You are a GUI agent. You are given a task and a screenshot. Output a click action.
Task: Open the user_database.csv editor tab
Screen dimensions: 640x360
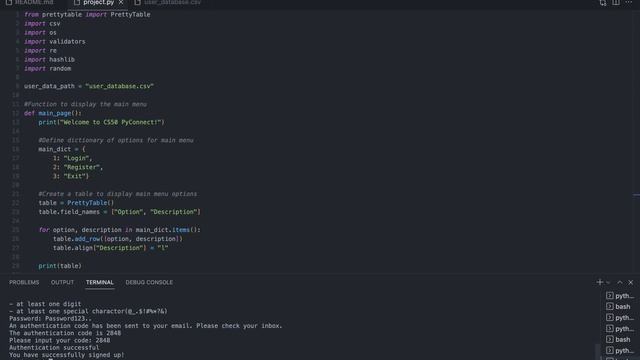pos(168,2)
